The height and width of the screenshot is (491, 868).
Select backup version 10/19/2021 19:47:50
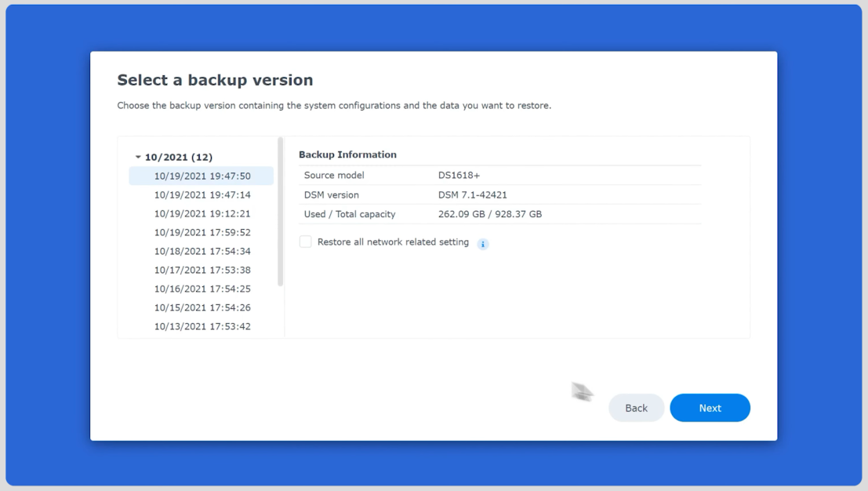coord(202,176)
